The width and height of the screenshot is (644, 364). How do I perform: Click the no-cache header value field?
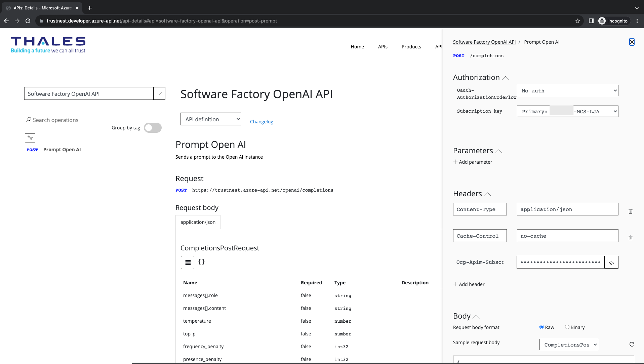[567, 236]
